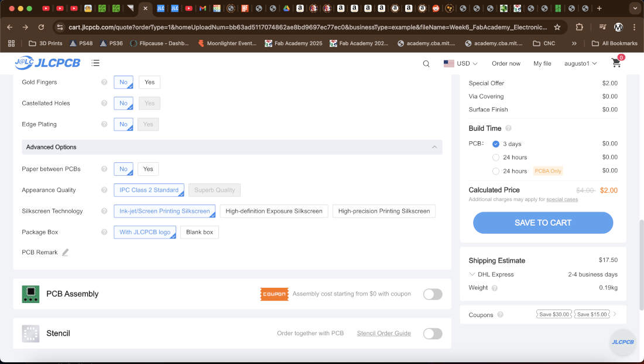
Task: Click the help icon next to Build Time
Action: pos(508,128)
